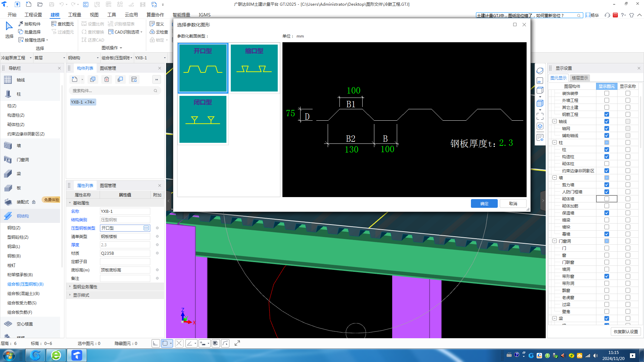Click the 云检查 cloud check tool
Screen dimensions: 644x362
[159, 32]
